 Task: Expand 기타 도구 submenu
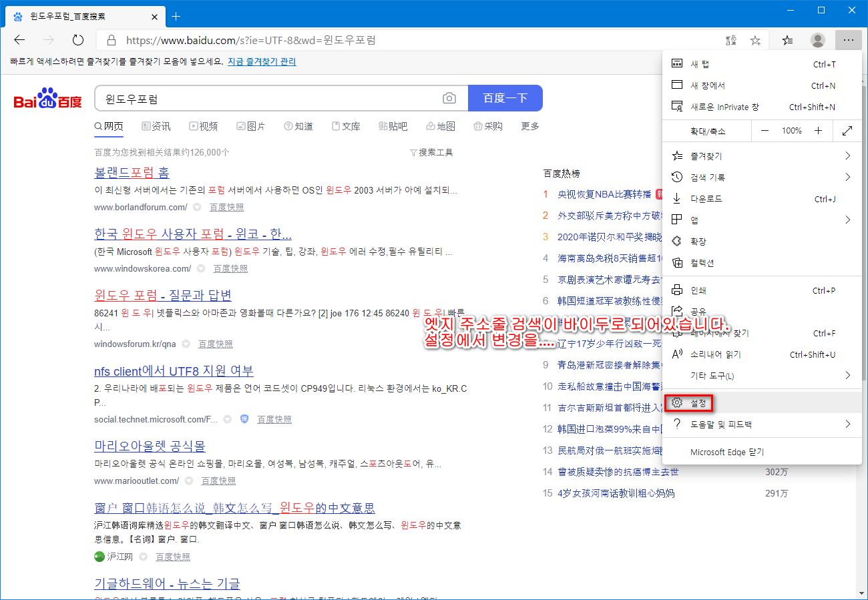click(x=762, y=376)
